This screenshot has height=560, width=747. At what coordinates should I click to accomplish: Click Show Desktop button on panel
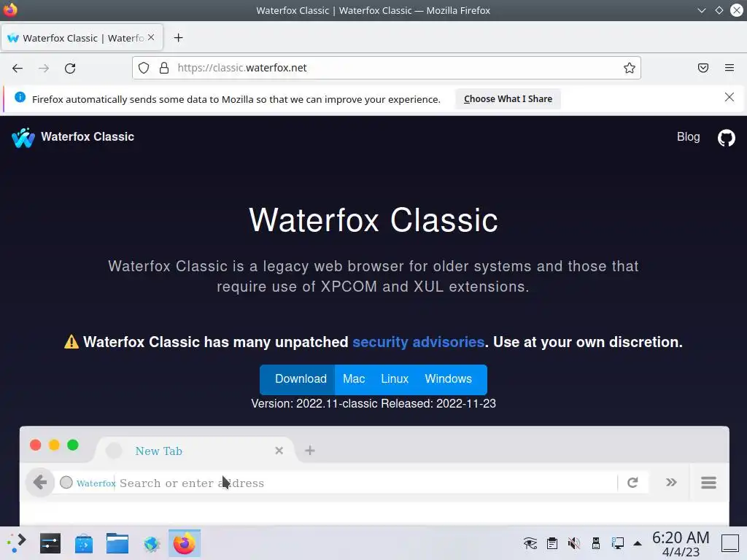pos(729,543)
